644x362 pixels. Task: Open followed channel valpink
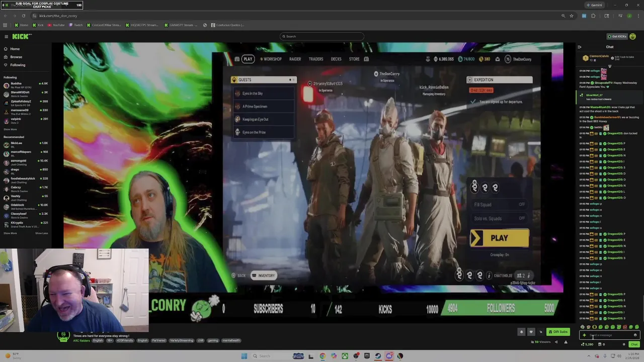coord(25,120)
